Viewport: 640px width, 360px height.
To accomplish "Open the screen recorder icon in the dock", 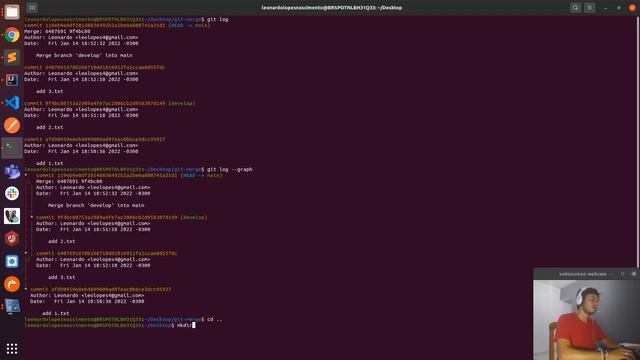I will 12,307.
